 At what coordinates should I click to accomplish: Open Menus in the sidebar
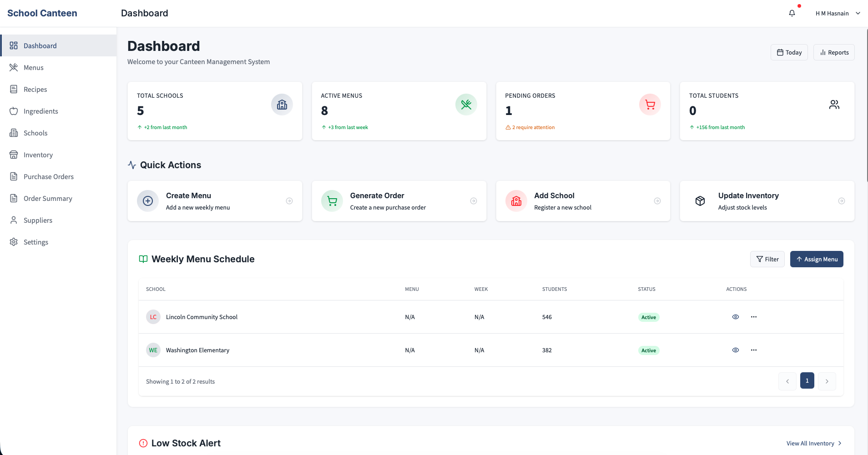58,67
